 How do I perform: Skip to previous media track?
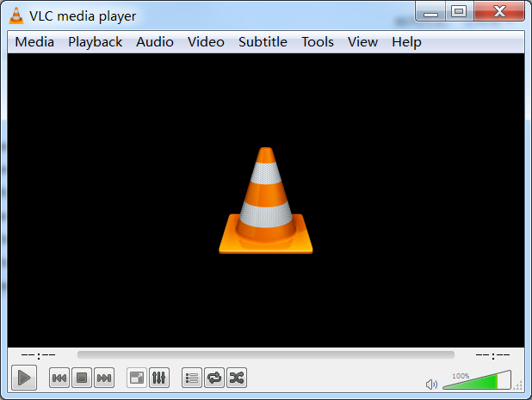[x=59, y=378]
